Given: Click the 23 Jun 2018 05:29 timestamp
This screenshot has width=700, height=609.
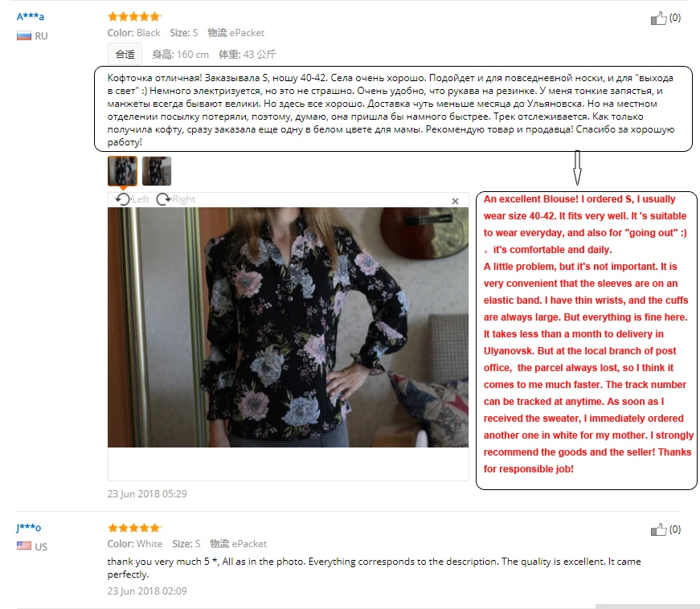Looking at the screenshot, I should 147,494.
